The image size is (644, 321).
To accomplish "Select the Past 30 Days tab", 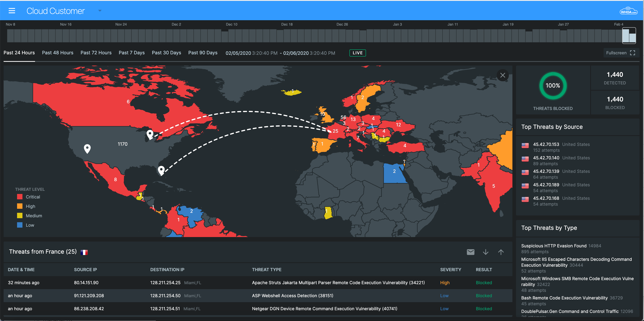I will (x=166, y=53).
